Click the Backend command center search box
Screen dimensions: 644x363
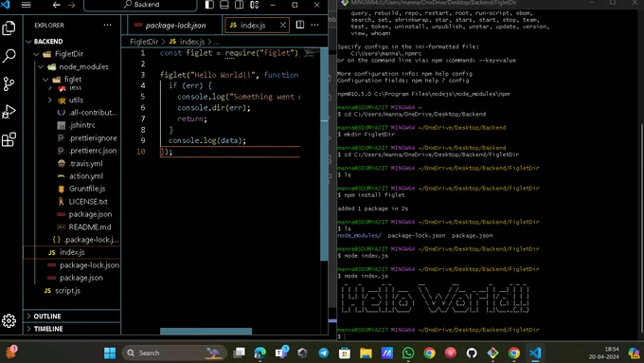141,5
